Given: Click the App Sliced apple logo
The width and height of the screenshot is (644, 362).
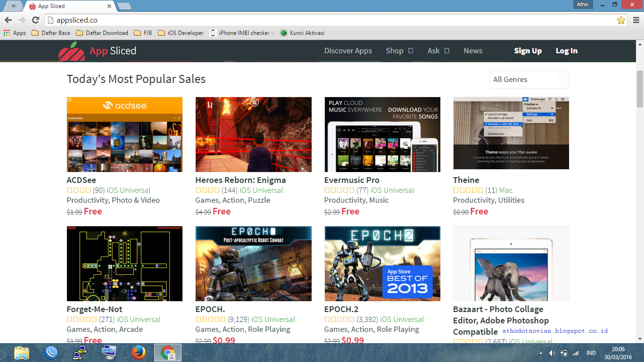Looking at the screenshot, I should pos(72,51).
